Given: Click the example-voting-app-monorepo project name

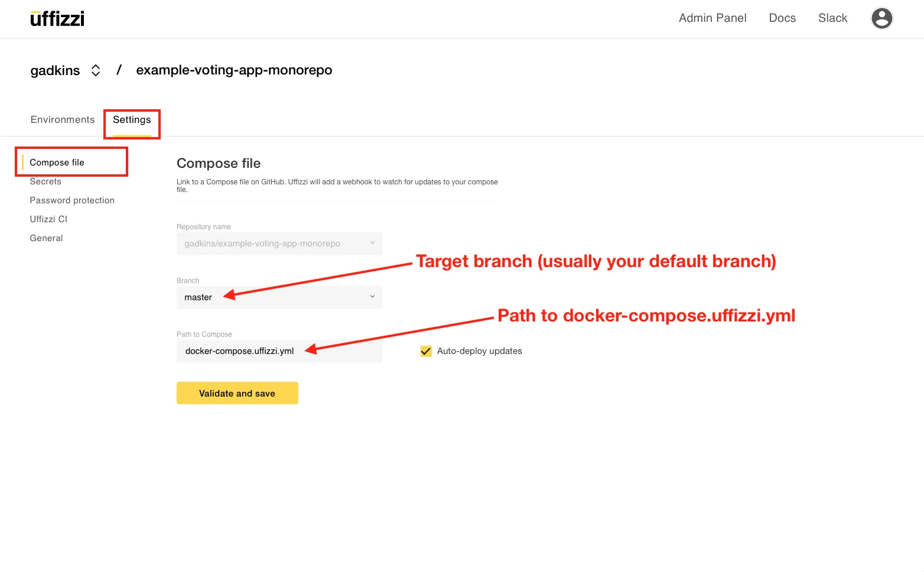Looking at the screenshot, I should pyautogui.click(x=234, y=70).
